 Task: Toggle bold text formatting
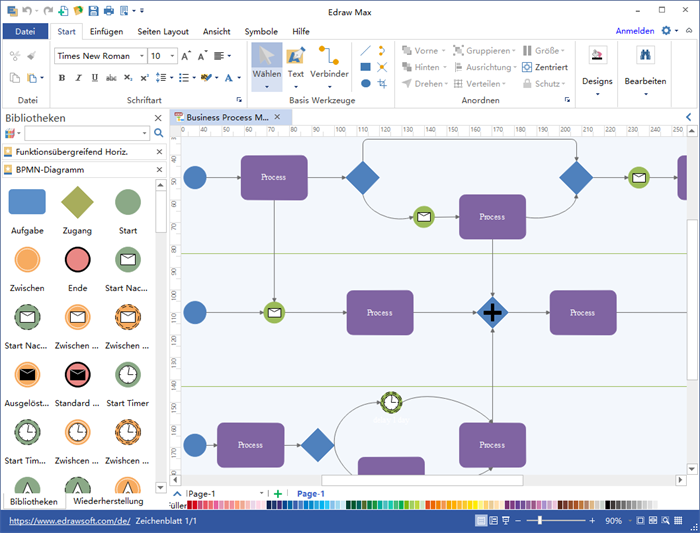[61, 78]
